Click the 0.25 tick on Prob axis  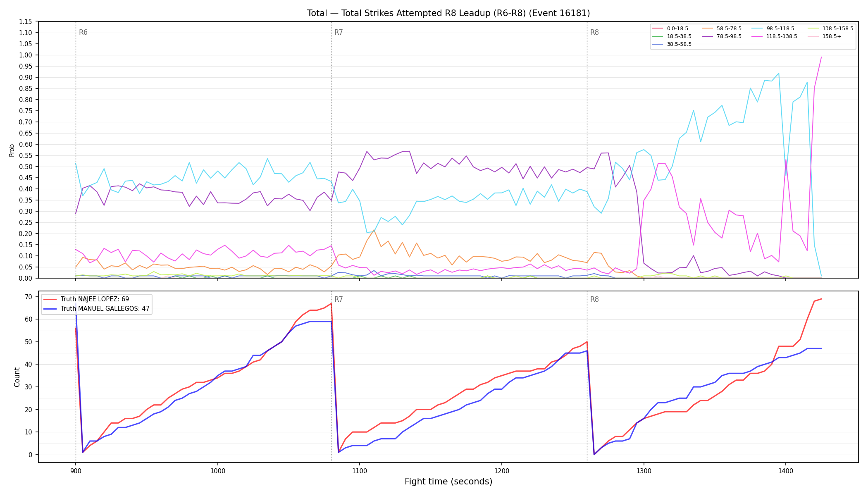[26, 222]
